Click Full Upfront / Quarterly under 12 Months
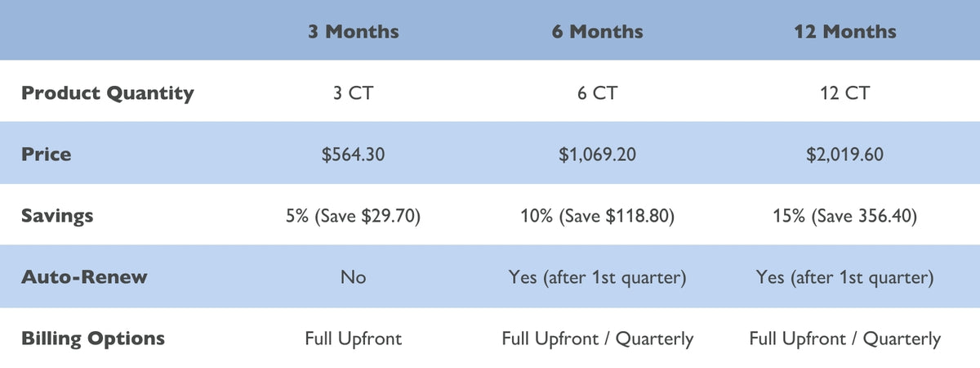Screen dimensions: 980x368 coord(844,339)
